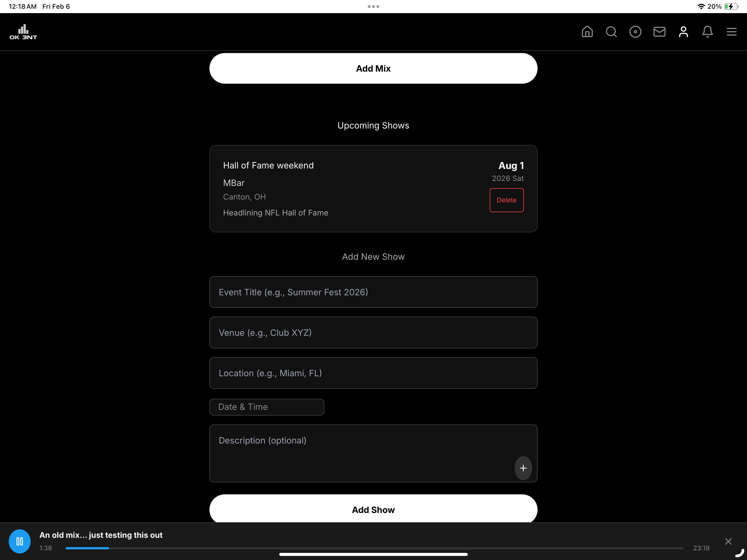Click the OK 3NT logo
The width and height of the screenshot is (747, 560).
(23, 32)
